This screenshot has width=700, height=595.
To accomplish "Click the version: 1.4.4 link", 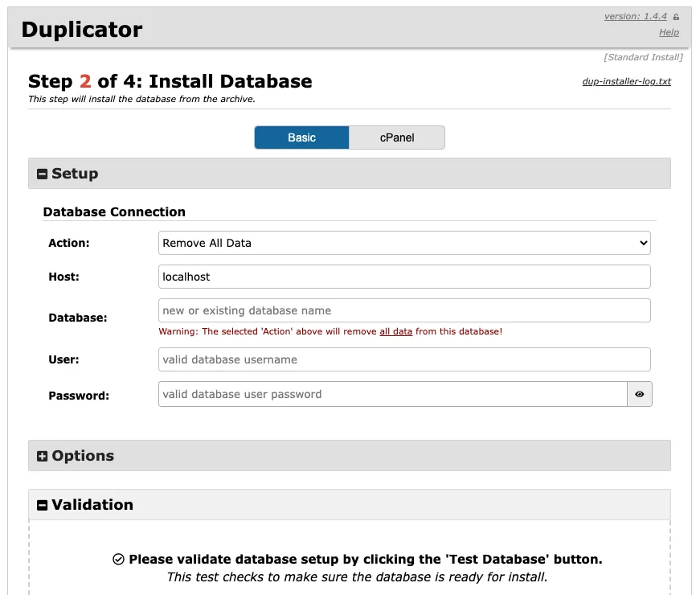I will pyautogui.click(x=635, y=17).
